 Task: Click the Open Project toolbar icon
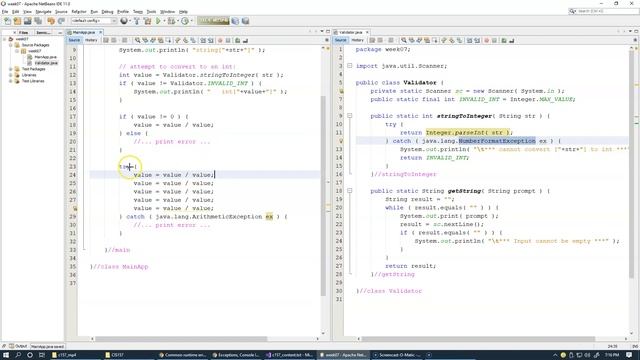pos(27,21)
